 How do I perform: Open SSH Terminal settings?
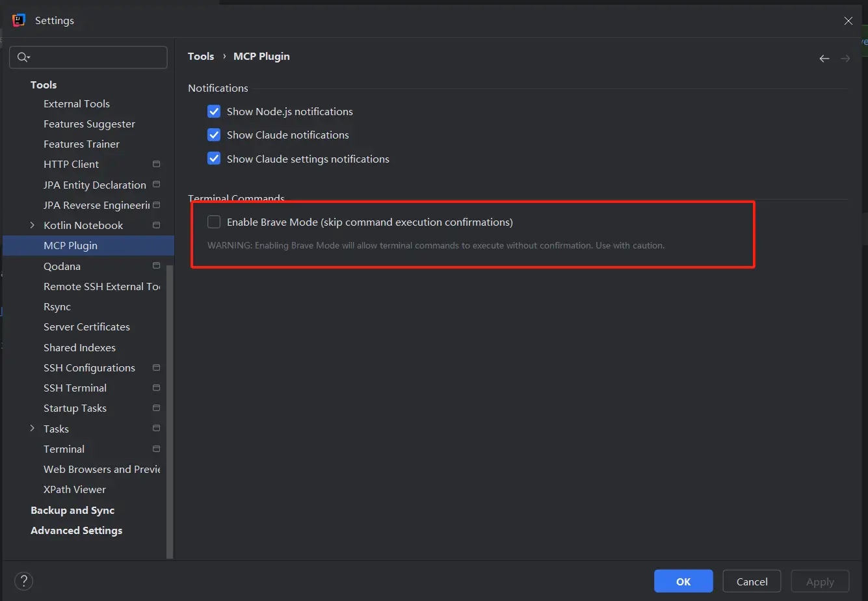pyautogui.click(x=75, y=388)
